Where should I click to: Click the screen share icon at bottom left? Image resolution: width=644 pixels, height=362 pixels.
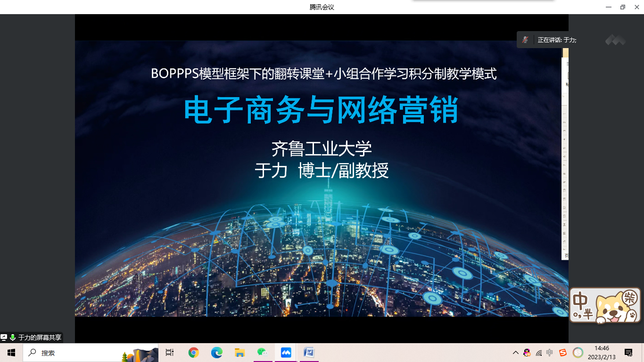pyautogui.click(x=4, y=337)
